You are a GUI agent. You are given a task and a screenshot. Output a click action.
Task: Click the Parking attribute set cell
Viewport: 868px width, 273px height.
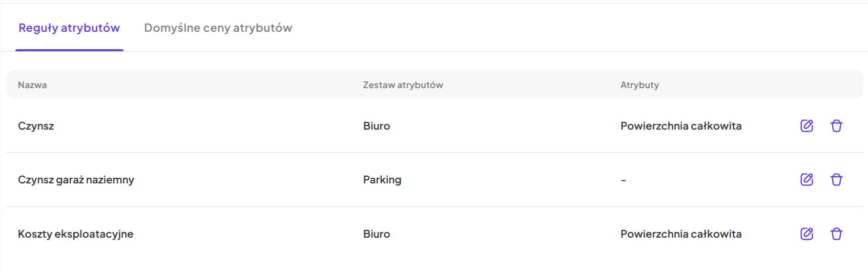[x=382, y=180]
